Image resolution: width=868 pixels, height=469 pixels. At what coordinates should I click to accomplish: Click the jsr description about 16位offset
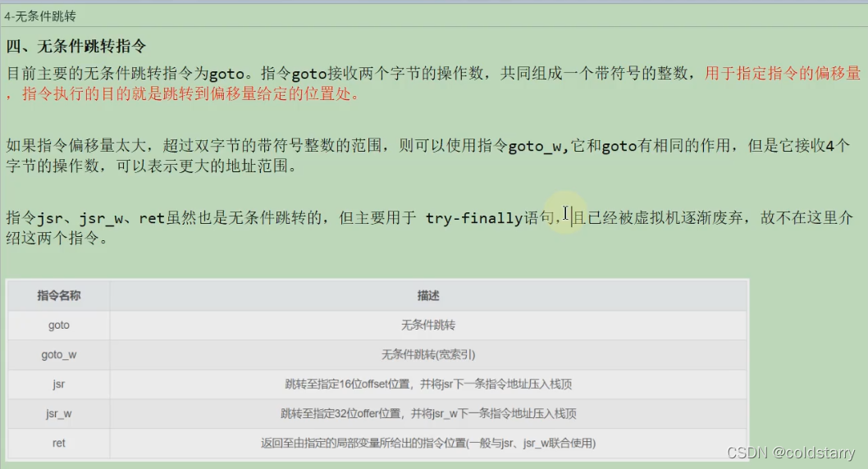428,384
